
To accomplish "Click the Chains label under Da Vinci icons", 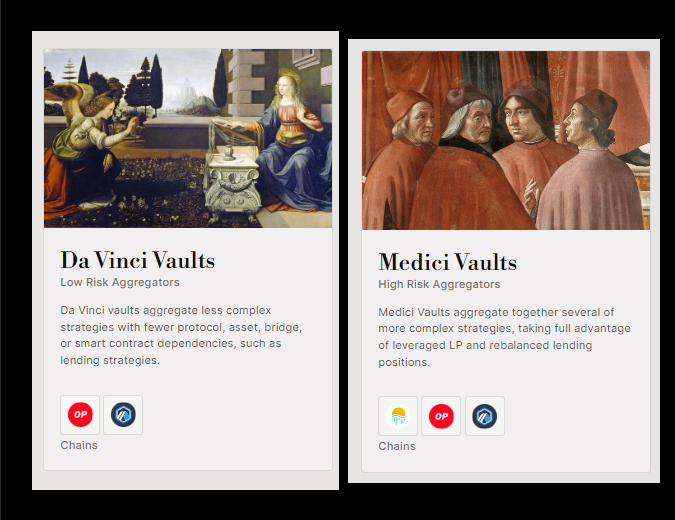I will point(79,445).
